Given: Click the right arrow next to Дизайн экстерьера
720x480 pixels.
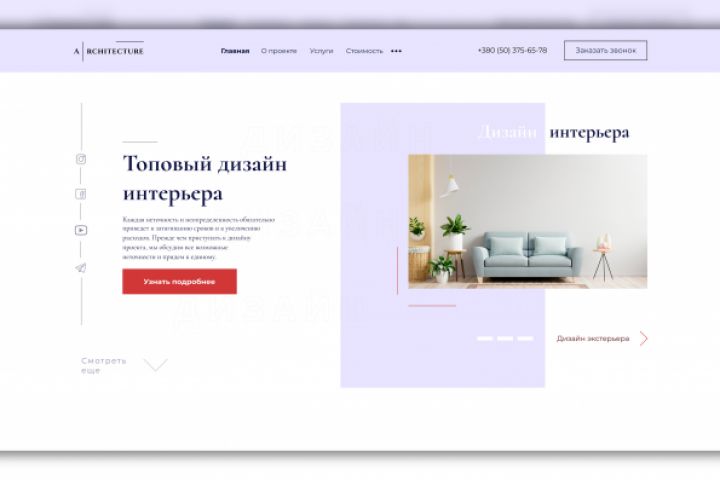Looking at the screenshot, I should pos(644,339).
